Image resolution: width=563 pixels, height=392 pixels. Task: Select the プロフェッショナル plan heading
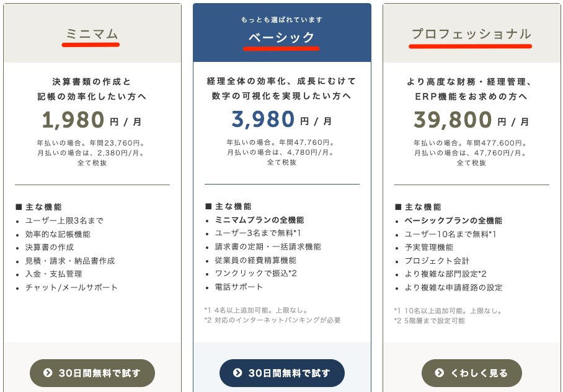(471, 34)
